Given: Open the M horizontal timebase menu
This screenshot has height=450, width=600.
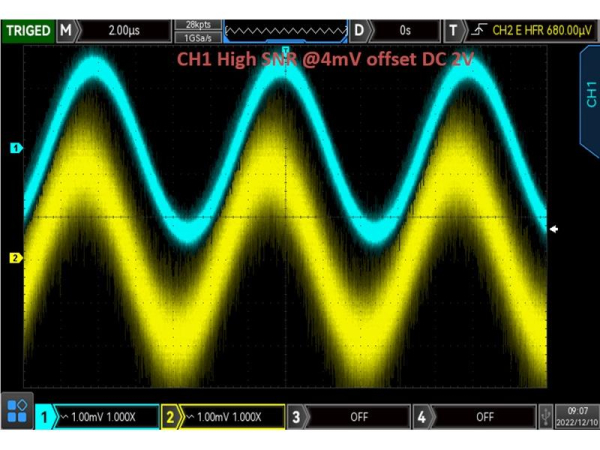Looking at the screenshot, I should 66,31.
